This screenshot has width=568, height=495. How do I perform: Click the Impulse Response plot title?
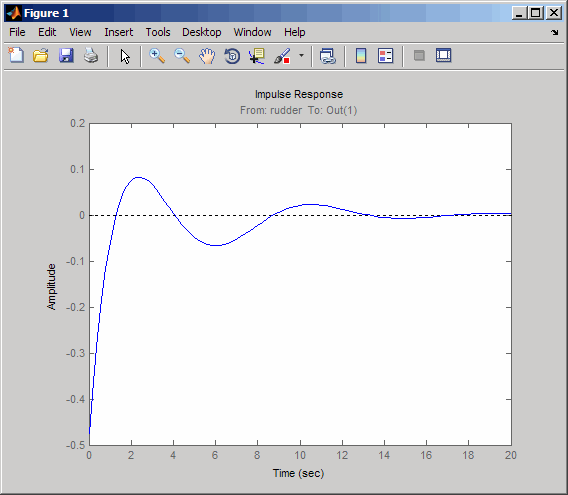(299, 94)
